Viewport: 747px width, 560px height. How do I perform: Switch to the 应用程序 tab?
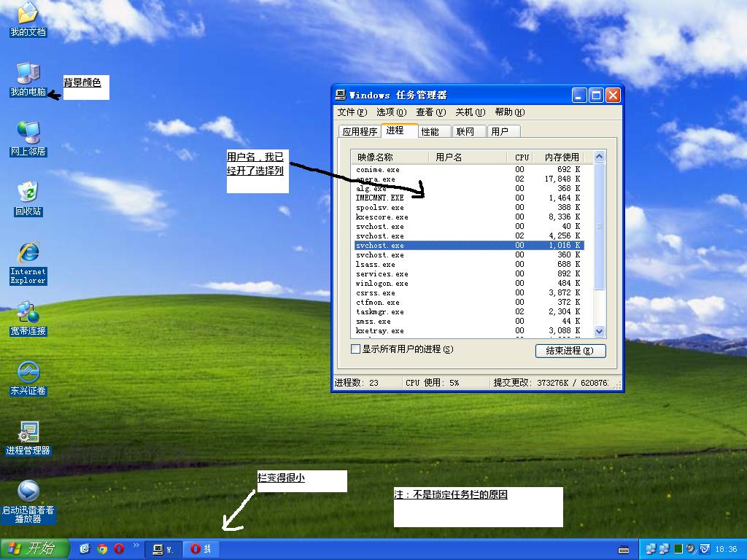(360, 131)
